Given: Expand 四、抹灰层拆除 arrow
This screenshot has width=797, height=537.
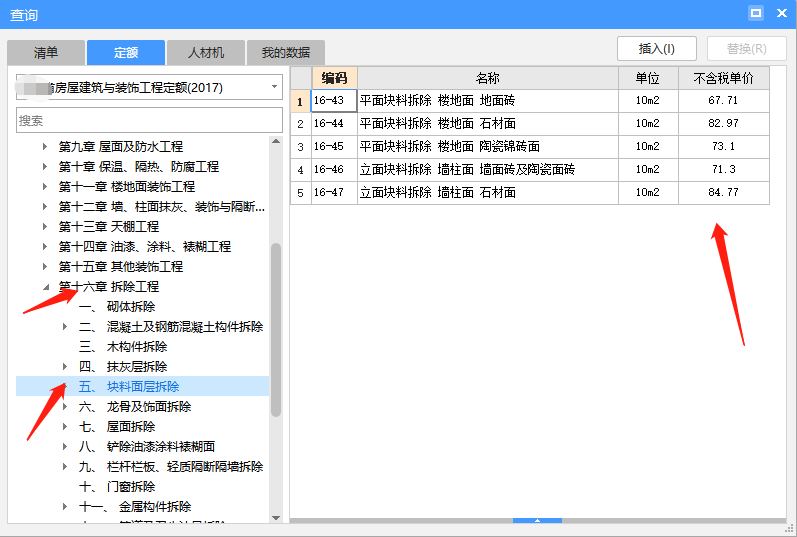Looking at the screenshot, I should [65, 367].
